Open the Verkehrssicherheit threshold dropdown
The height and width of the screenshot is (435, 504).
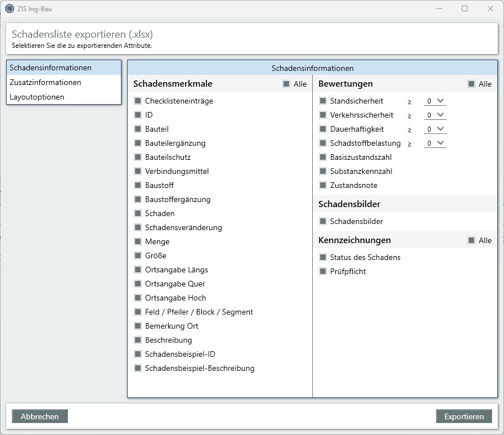[x=435, y=115]
